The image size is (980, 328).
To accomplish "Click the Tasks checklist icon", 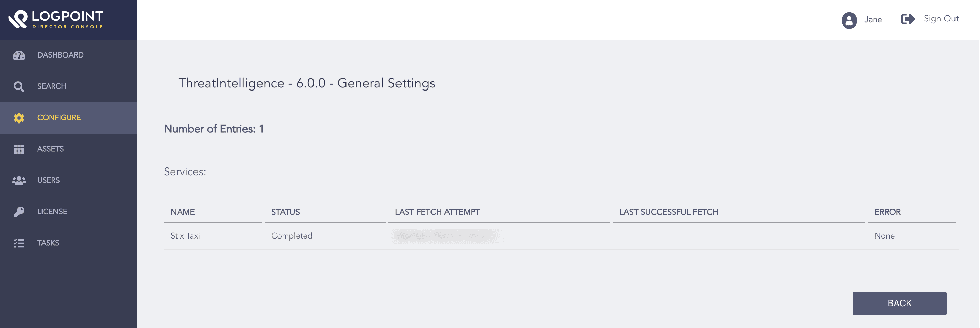I will point(19,243).
